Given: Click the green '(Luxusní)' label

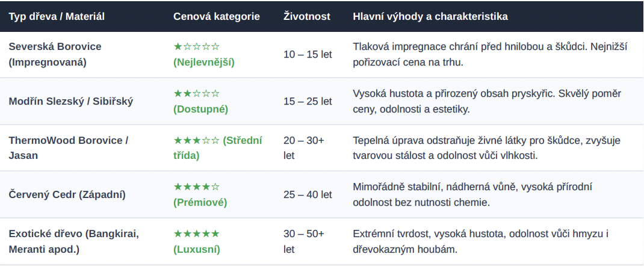Looking at the screenshot, I should click(196, 249).
